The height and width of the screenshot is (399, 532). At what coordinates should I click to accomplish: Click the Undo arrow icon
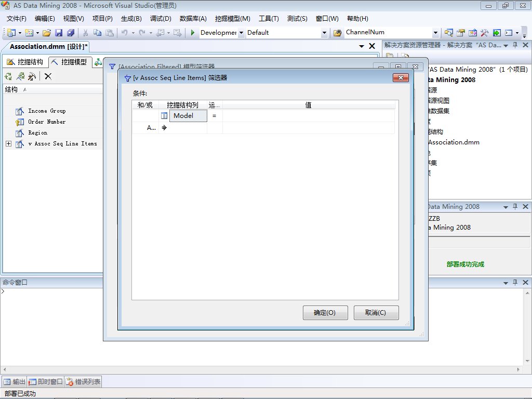[125, 33]
